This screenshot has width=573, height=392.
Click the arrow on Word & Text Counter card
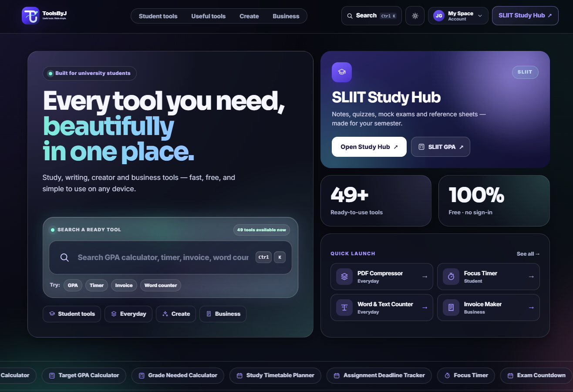pos(425,308)
